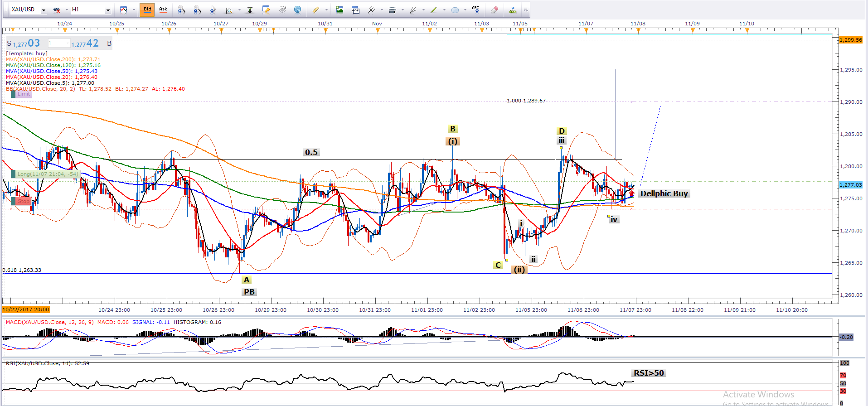Select the eraser tool in toolbar
The image size is (868, 406).
[494, 10]
